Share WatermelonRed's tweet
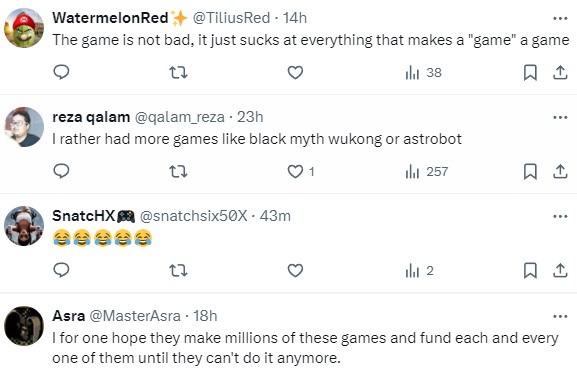 pyautogui.click(x=560, y=72)
